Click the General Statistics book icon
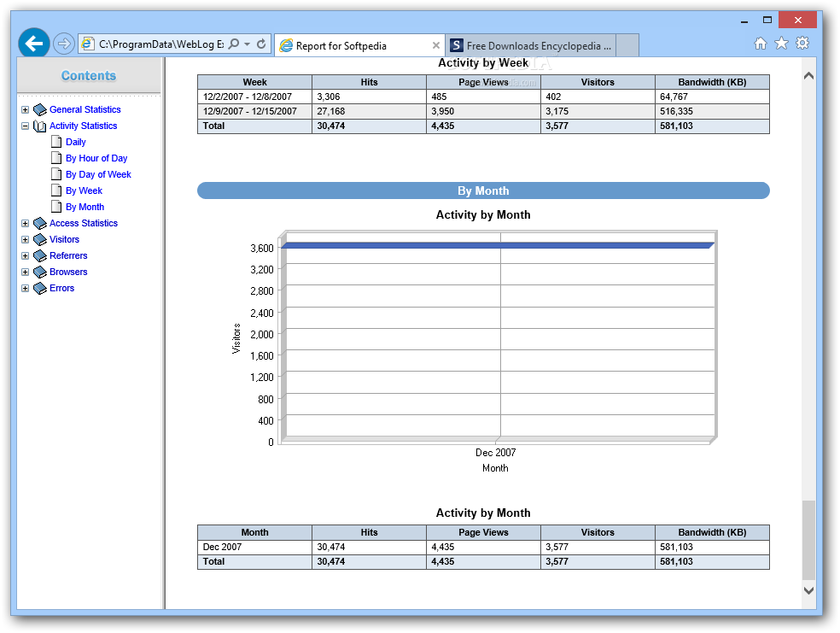Viewport: 840px width, 633px height. click(39, 110)
